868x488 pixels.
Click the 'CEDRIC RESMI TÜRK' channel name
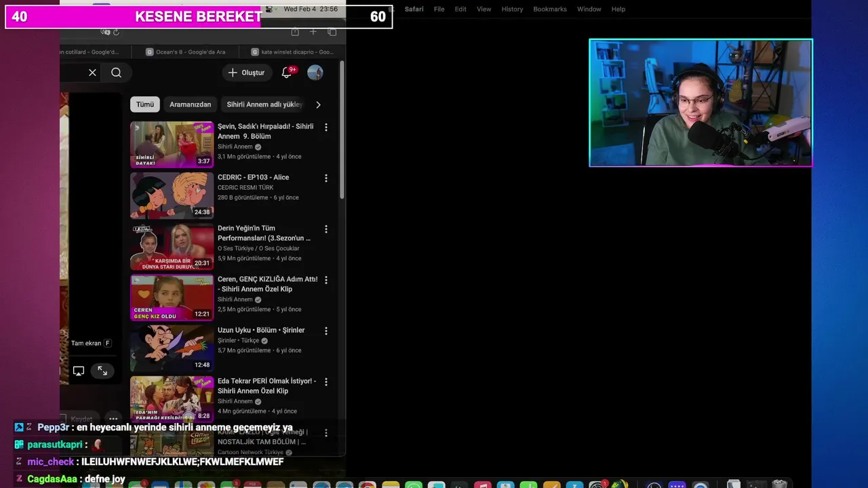(245, 188)
